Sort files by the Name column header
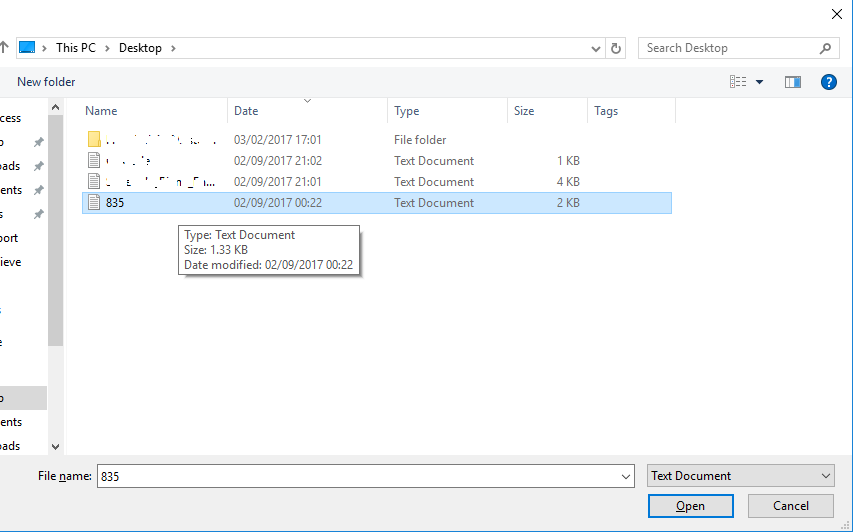The height and width of the screenshot is (532, 853). click(x=101, y=111)
